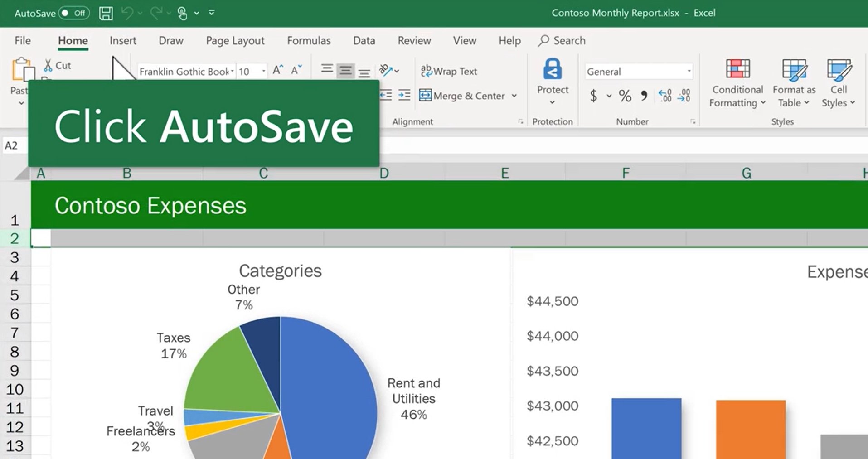The image size is (868, 459).
Task: Open Number group dialog launcher
Action: (x=693, y=121)
